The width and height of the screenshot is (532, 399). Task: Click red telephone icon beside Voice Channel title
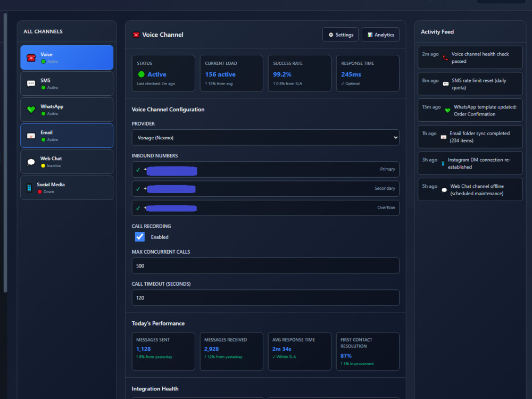pyautogui.click(x=136, y=35)
